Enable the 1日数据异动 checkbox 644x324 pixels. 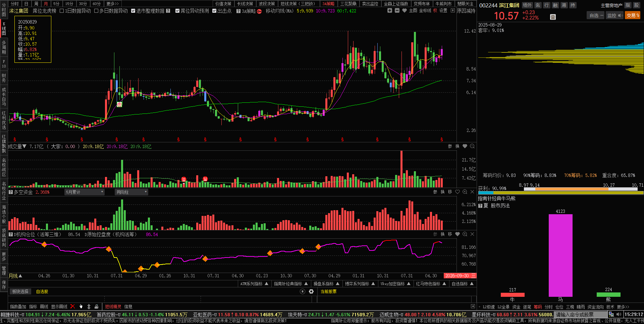pyautogui.click(x=62, y=11)
